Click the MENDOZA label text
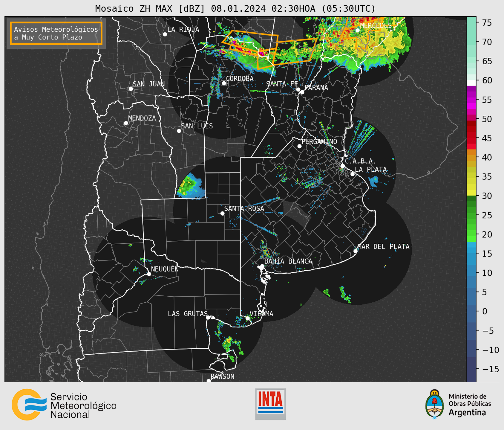 point(142,118)
